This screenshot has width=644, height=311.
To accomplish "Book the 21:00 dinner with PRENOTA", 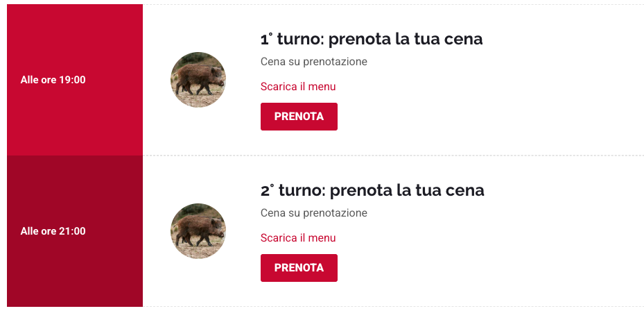I will (x=299, y=268).
